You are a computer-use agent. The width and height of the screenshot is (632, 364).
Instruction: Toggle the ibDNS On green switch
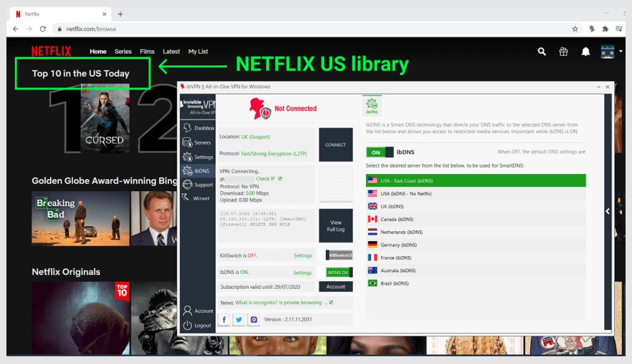click(339, 273)
